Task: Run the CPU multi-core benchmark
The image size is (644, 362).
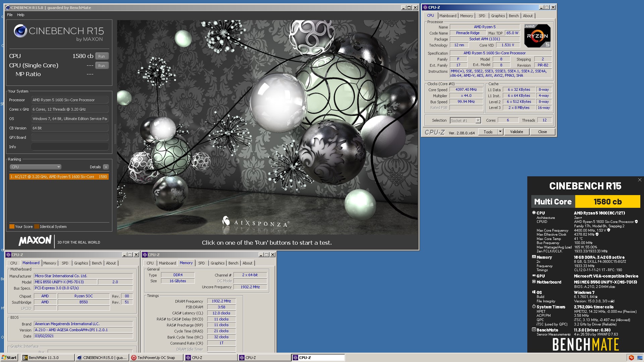Action: click(x=102, y=56)
